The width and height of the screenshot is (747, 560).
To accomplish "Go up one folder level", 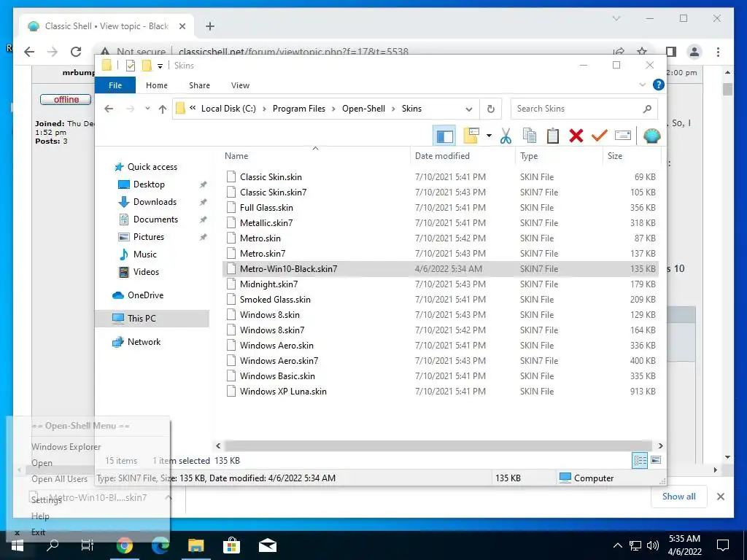I will tap(163, 109).
